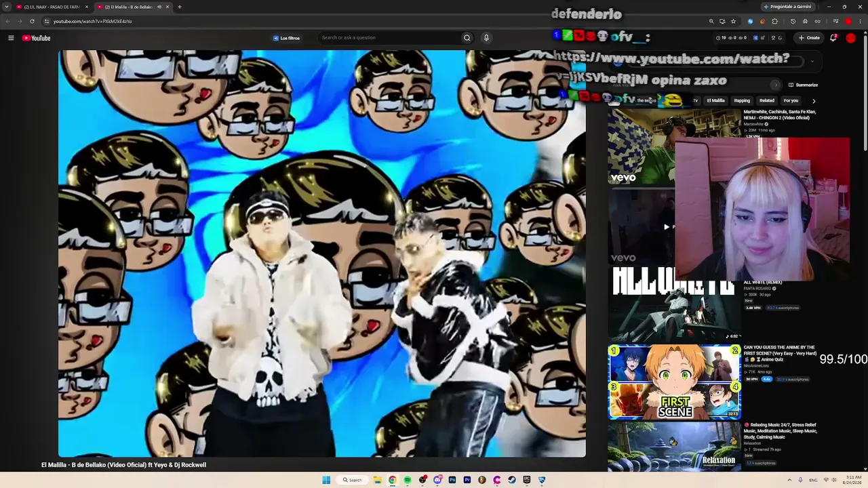Open the YouTube account avatar menu
This screenshot has width=868, height=488.
point(851,38)
